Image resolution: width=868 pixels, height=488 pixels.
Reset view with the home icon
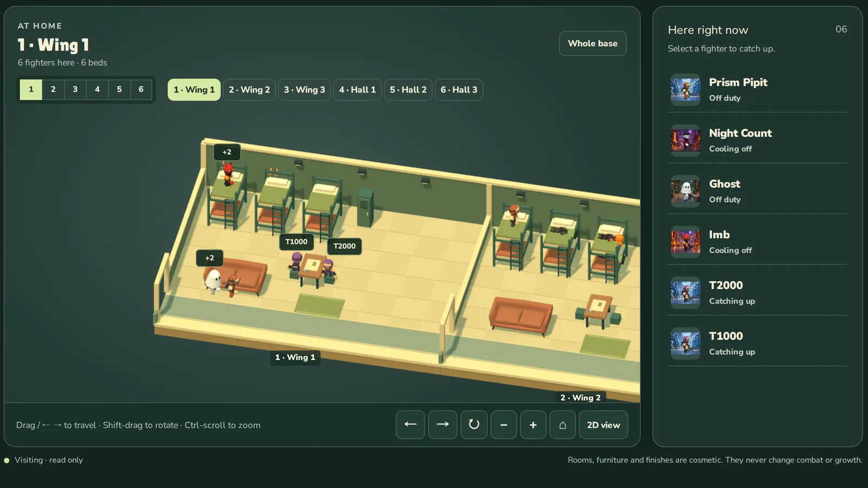[563, 425]
